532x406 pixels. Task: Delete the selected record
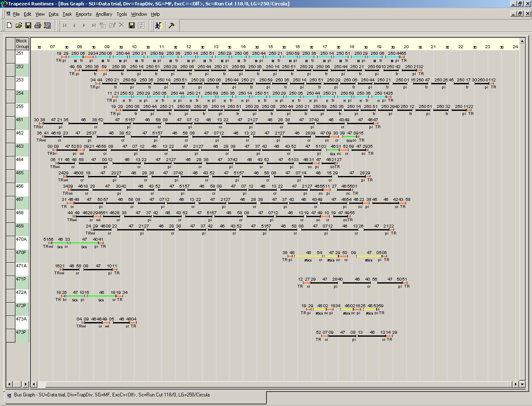[x=121, y=25]
